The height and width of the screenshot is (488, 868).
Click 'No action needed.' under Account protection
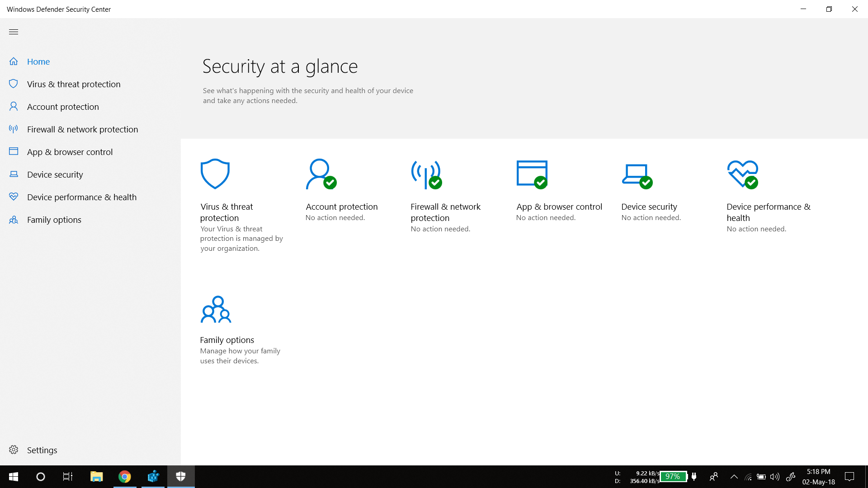335,218
